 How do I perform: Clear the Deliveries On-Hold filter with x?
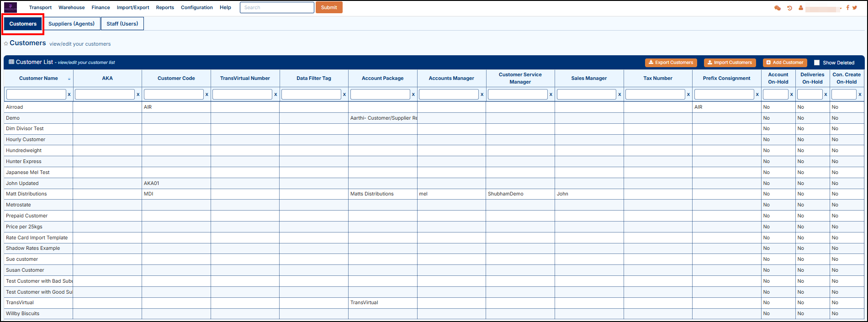pyautogui.click(x=826, y=95)
